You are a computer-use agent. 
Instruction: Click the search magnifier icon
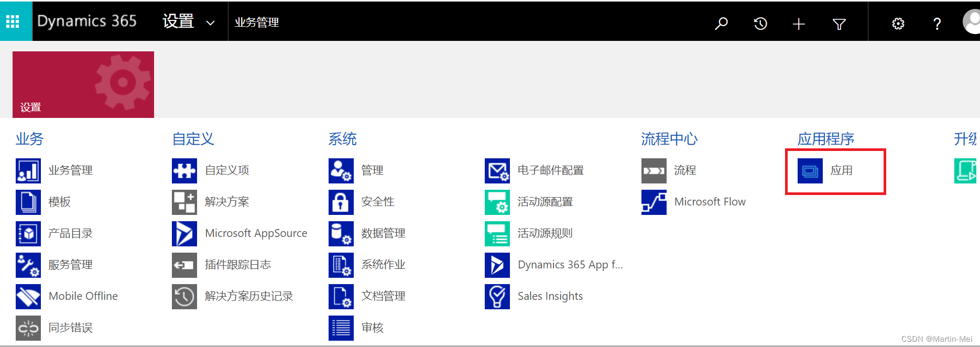point(721,24)
